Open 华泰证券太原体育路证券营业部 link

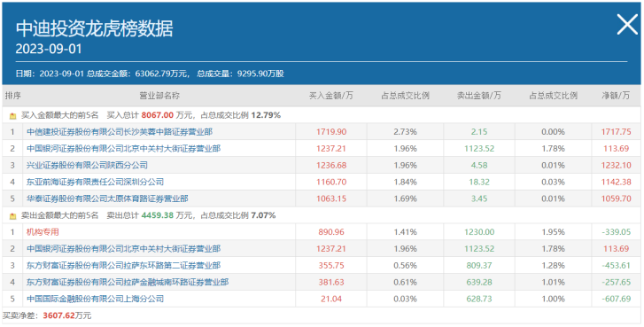tap(107, 199)
